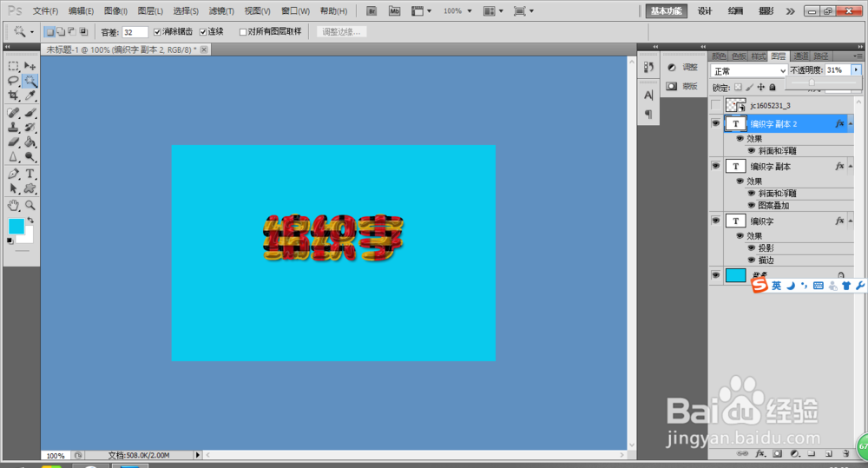Select the Eyedropper tool
The width and height of the screenshot is (868, 468).
pos(30,96)
